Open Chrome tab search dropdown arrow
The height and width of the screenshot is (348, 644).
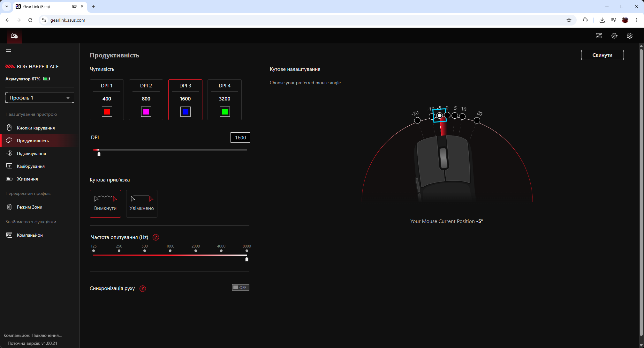click(x=6, y=6)
